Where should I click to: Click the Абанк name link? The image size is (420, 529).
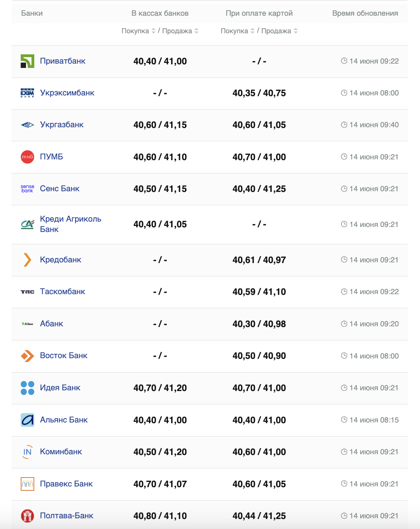click(51, 324)
